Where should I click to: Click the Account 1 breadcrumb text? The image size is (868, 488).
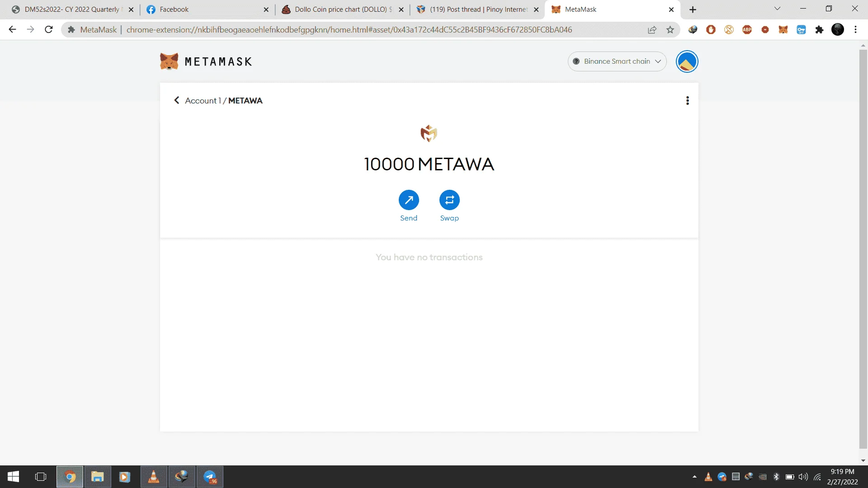[203, 100]
